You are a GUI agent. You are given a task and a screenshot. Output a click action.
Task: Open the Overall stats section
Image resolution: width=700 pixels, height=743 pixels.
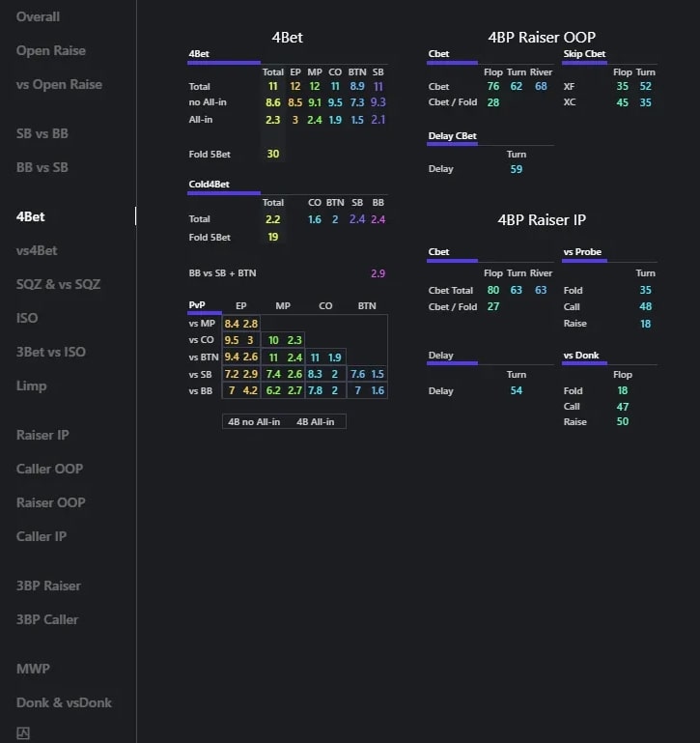click(x=38, y=16)
